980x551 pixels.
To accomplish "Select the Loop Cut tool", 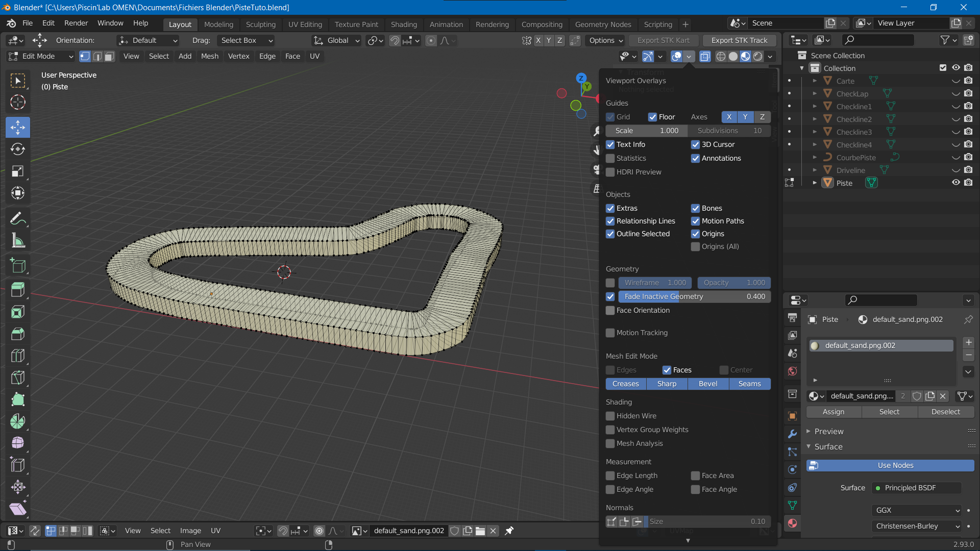I will [18, 356].
